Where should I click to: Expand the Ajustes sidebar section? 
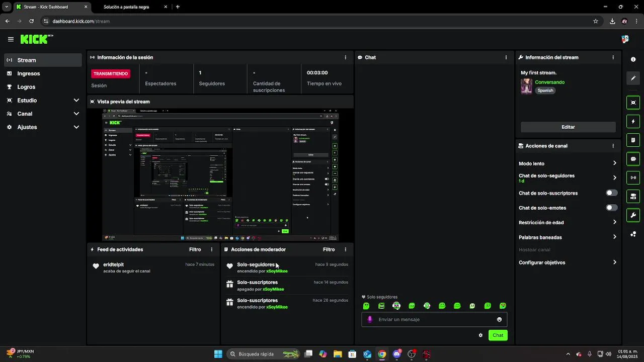[76, 127]
